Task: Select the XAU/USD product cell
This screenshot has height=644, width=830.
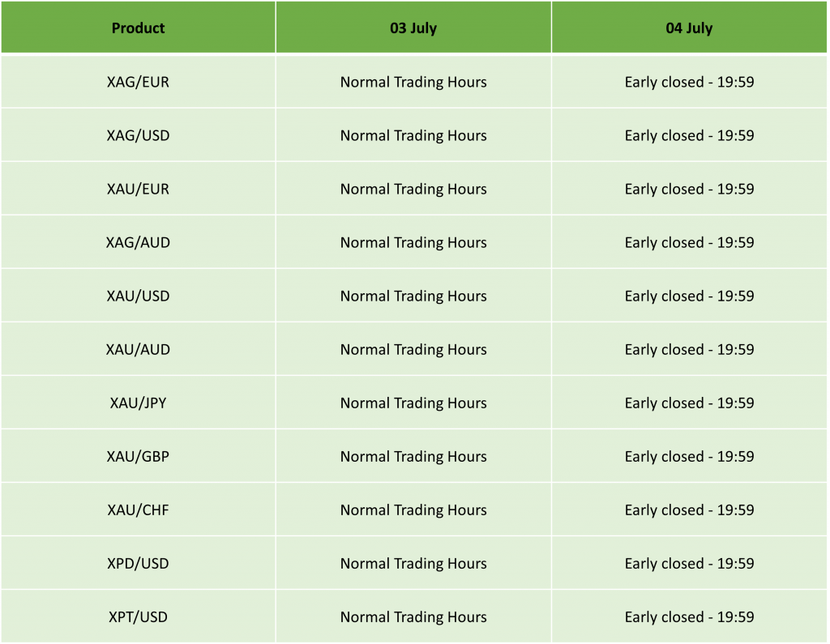Action: (x=138, y=296)
